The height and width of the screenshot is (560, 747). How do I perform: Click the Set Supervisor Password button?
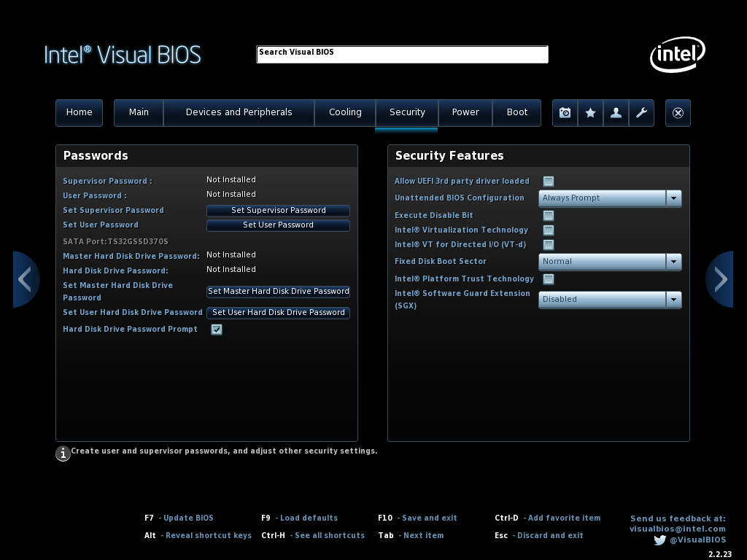coord(278,211)
